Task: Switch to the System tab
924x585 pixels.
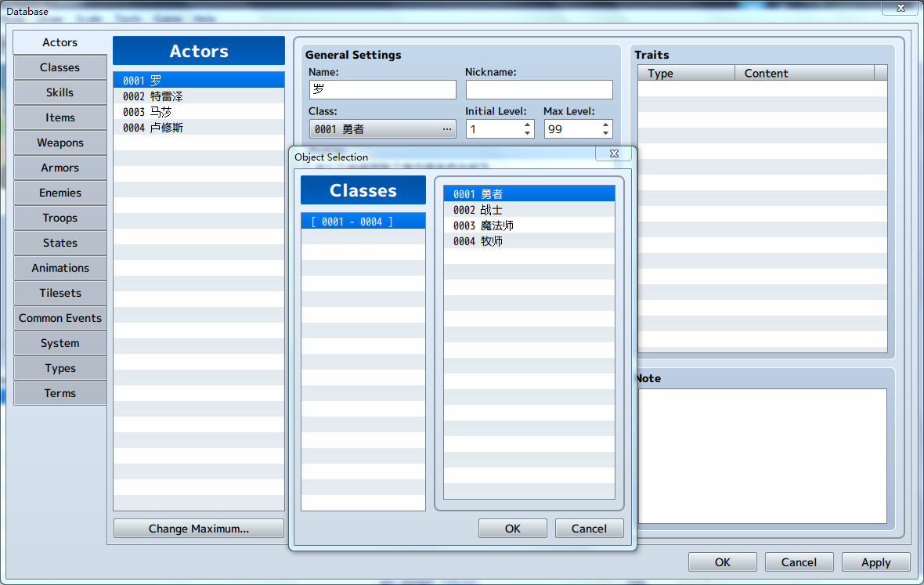Action: point(60,343)
